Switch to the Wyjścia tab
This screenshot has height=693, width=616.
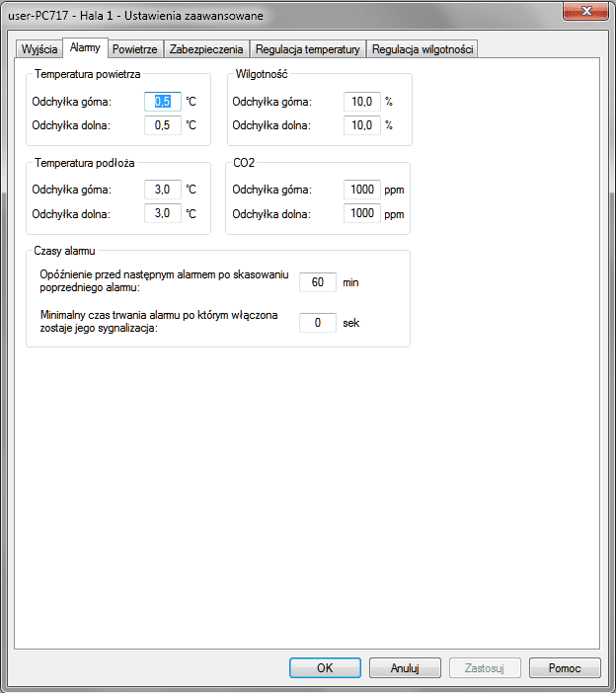pos(39,49)
